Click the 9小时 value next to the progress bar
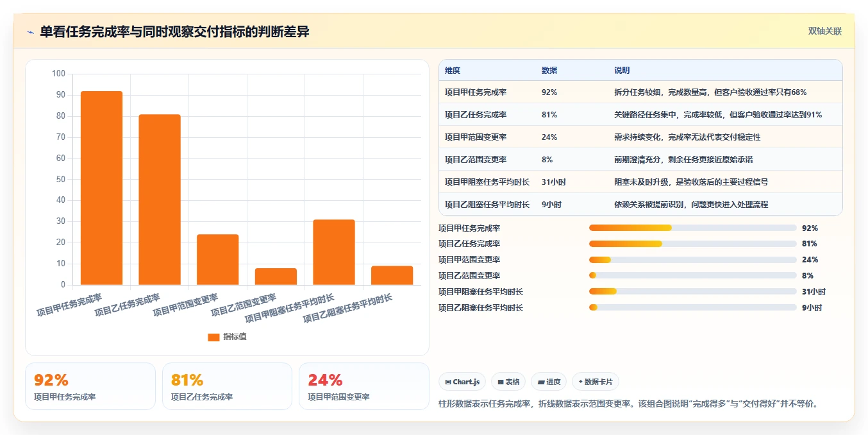This screenshot has width=868, height=435. click(812, 308)
